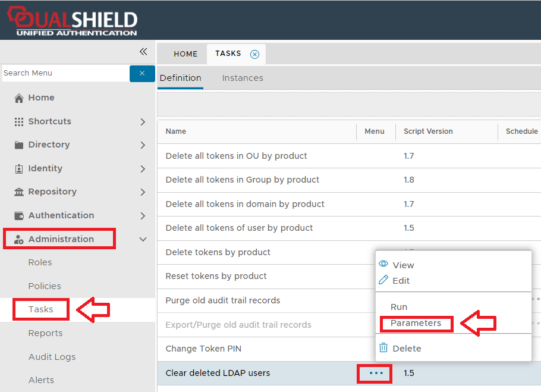Click the Repository bank icon
Viewport: 541px width, 392px height.
point(19,192)
